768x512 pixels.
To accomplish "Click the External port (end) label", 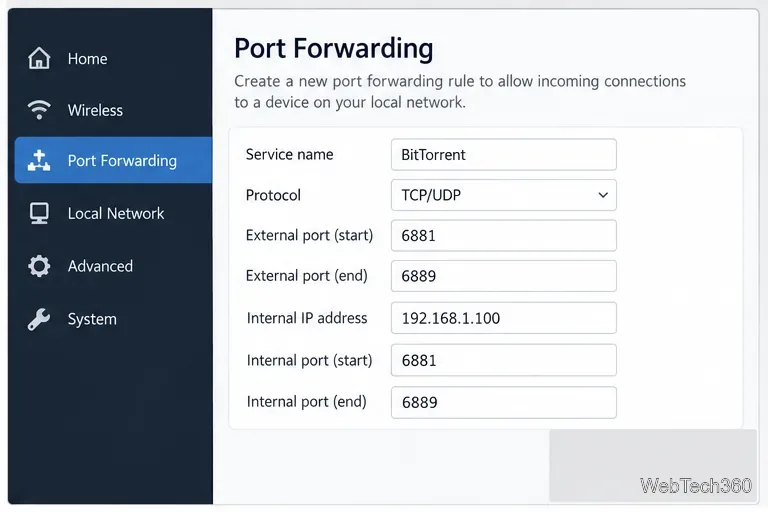I will [307, 276].
